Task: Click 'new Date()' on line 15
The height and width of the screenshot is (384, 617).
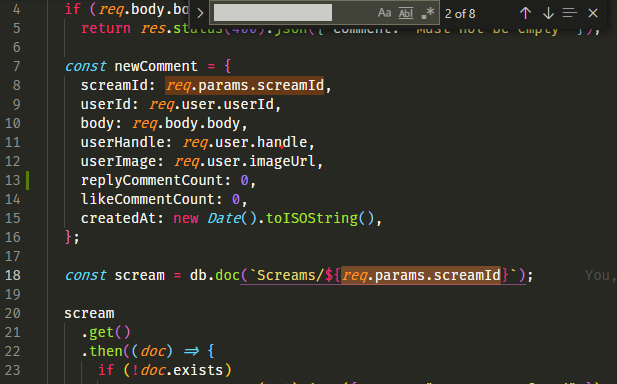Action: point(215,218)
